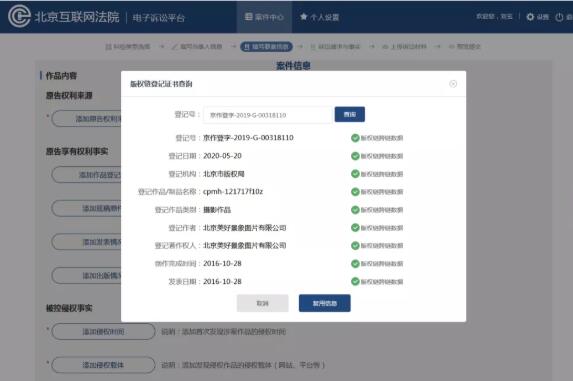
Task: Open the 案件中心 tab in the header
Action: coord(264,17)
